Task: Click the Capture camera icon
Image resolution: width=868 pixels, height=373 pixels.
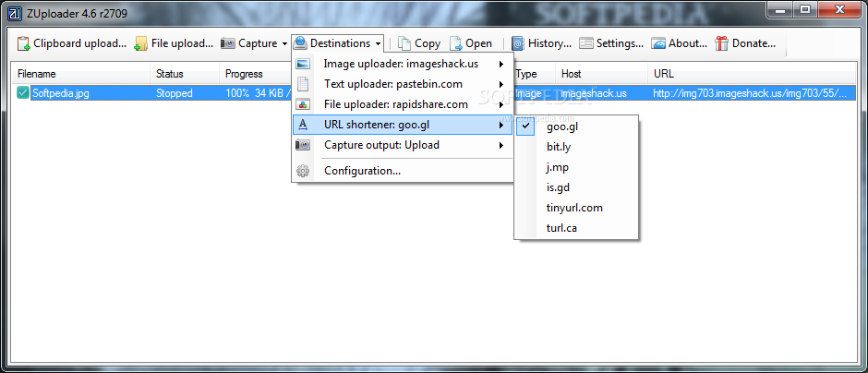Action: pyautogui.click(x=227, y=43)
